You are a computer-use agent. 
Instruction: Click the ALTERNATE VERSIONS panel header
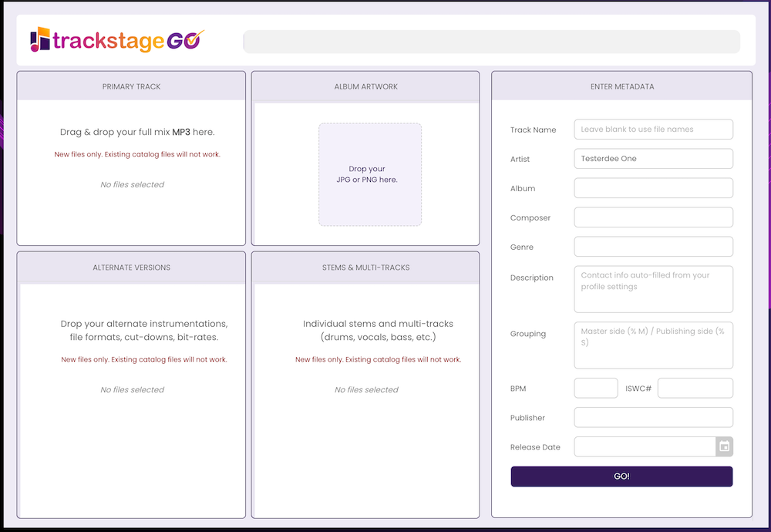tap(131, 268)
